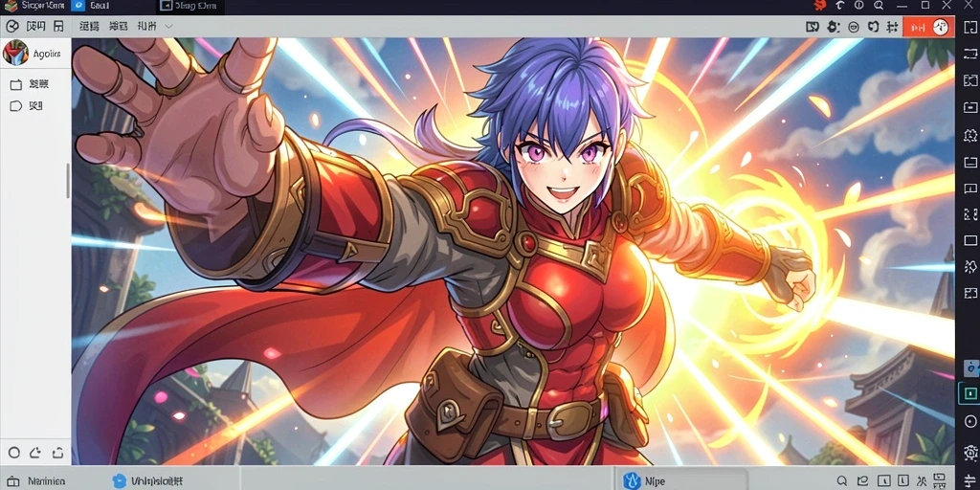Screen dimensions: 980x490
Task: Open the round avatar on the orange button
Action: [940, 27]
